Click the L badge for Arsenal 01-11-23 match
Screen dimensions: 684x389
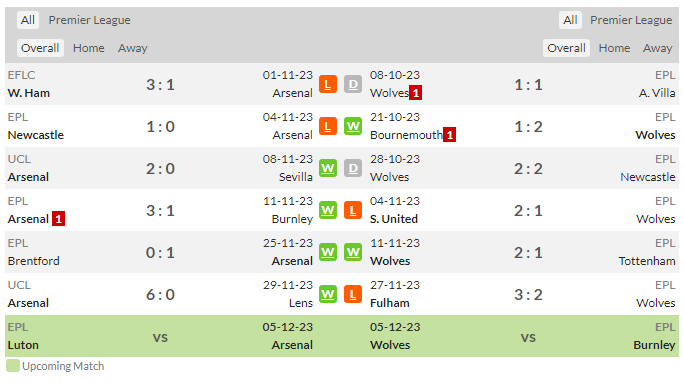(328, 84)
